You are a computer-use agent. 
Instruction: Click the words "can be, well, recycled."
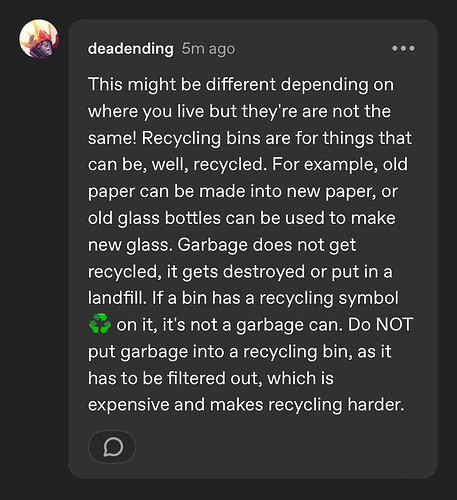click(x=177, y=165)
